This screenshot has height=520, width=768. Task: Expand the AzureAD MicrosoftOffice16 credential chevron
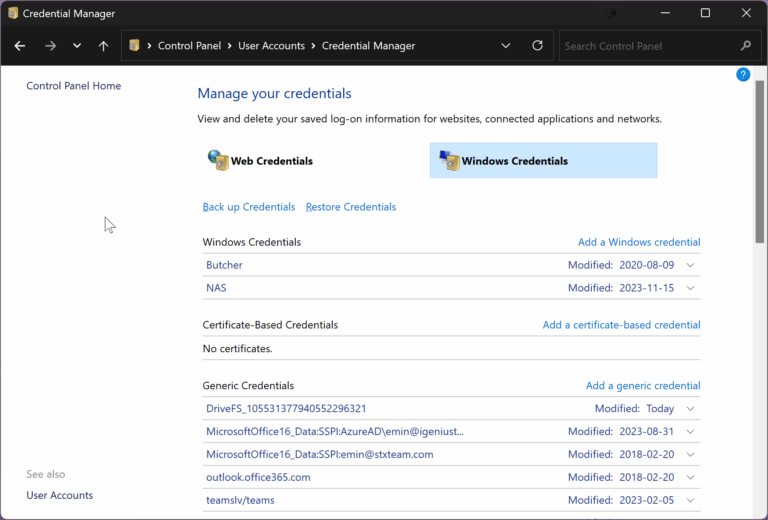(690, 431)
